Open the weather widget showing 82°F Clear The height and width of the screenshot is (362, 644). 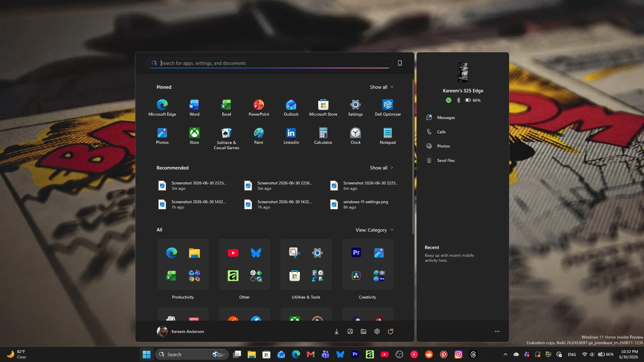coord(17,354)
